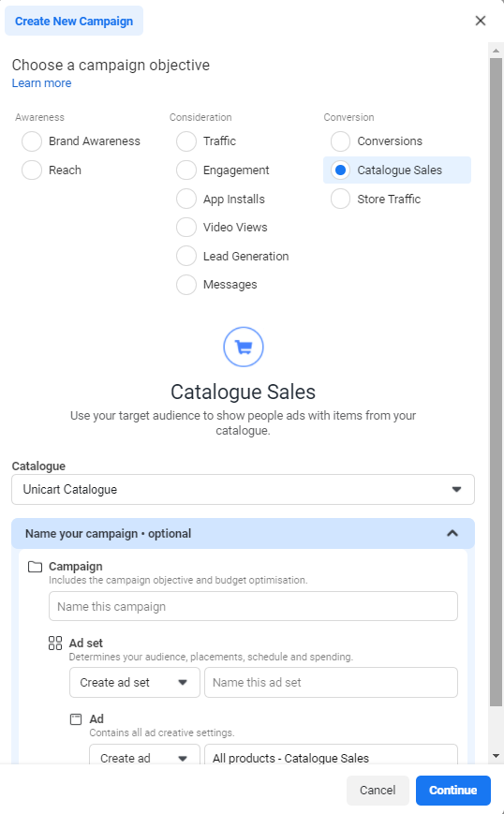Click the Campaign folder icon
Image resolution: width=504 pixels, height=814 pixels.
click(35, 567)
